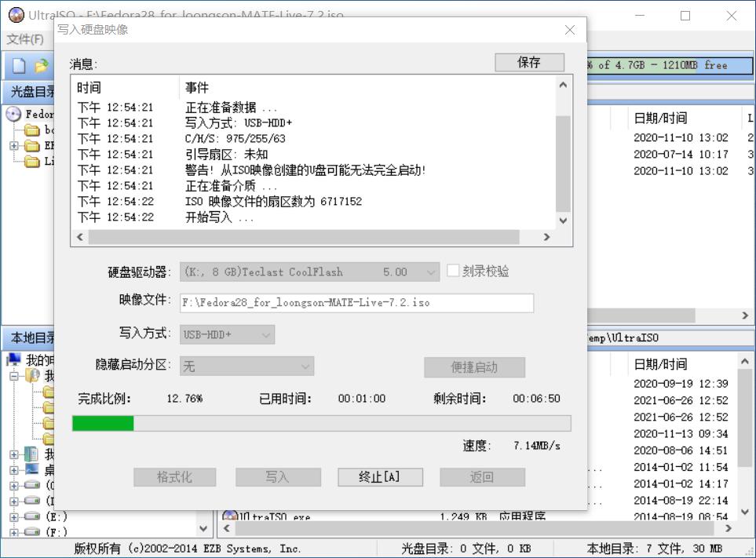Viewport: 756px width, 558px height.
Task: Select the drive (F:) icon in local tree
Action: tap(31, 531)
